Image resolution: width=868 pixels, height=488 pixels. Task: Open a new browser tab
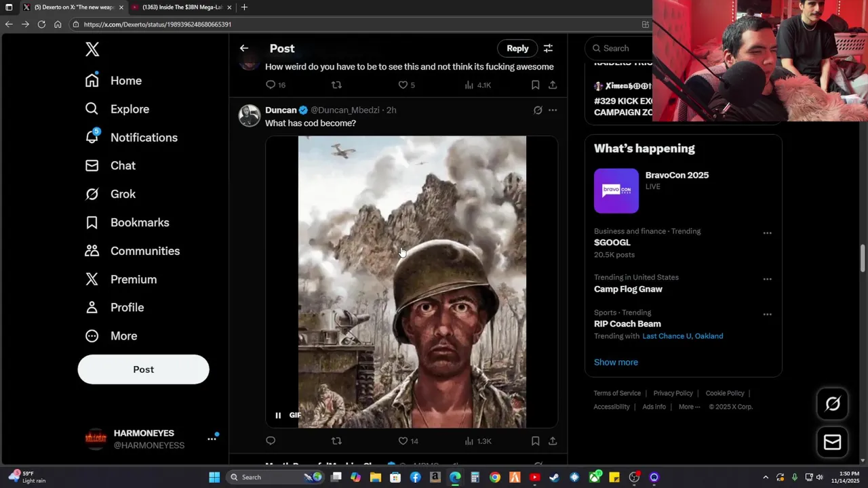(244, 7)
